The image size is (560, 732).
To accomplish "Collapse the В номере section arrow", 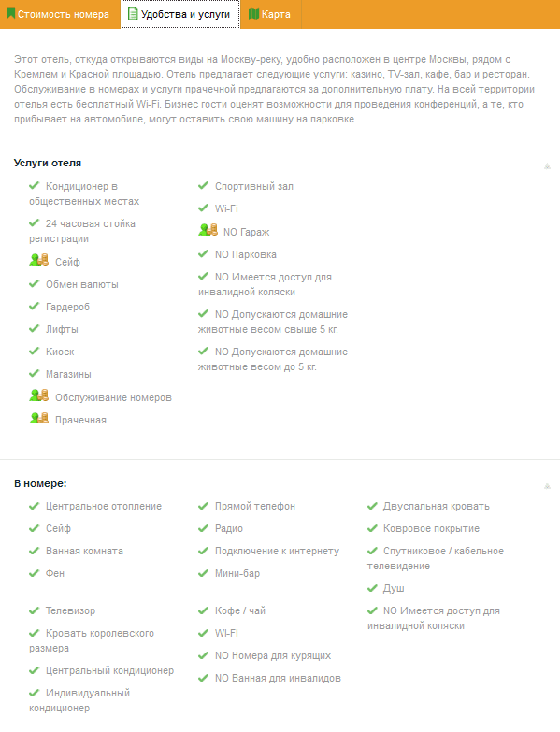I will click(x=548, y=486).
